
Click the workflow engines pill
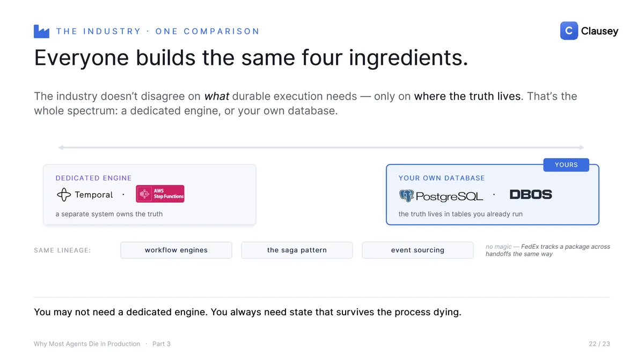click(176, 250)
